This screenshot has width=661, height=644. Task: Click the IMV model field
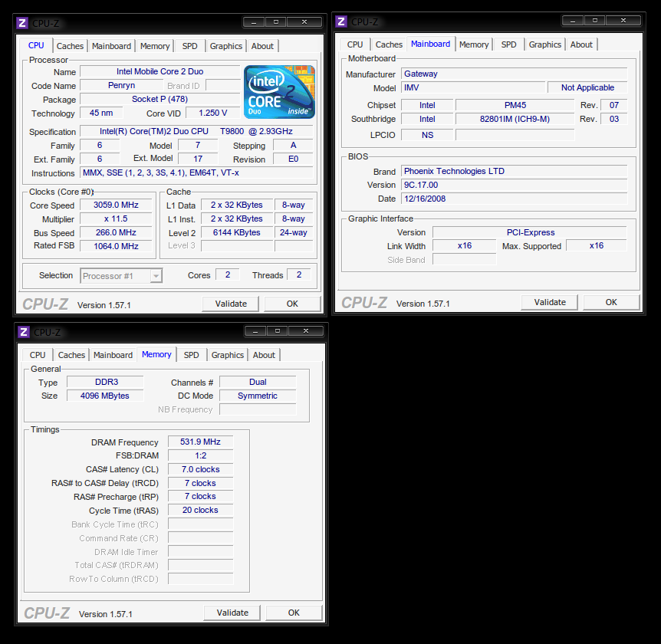(473, 87)
